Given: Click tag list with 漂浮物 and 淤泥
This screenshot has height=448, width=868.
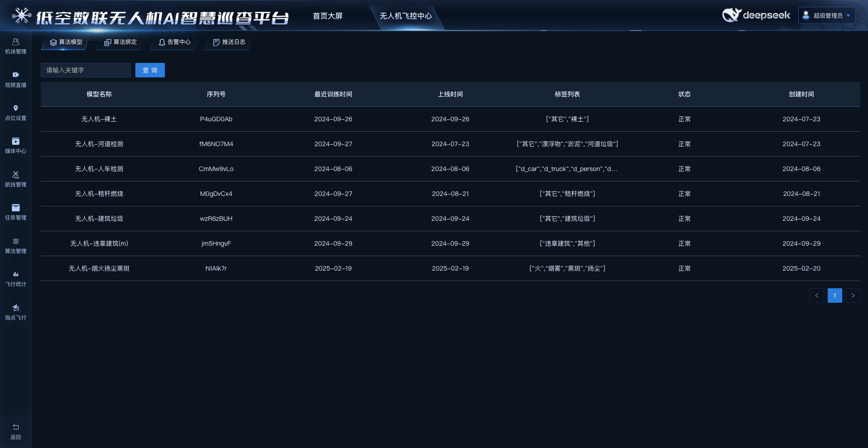Looking at the screenshot, I should coord(567,144).
